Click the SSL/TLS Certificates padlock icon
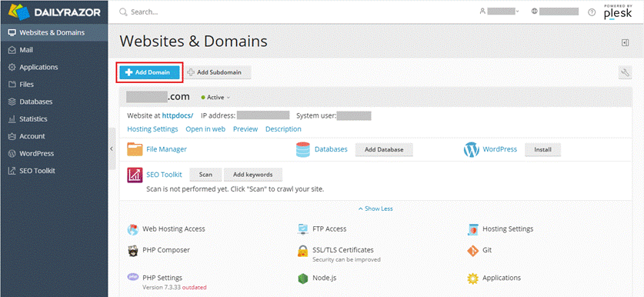Viewport: 644px width, 297px height. (x=302, y=251)
